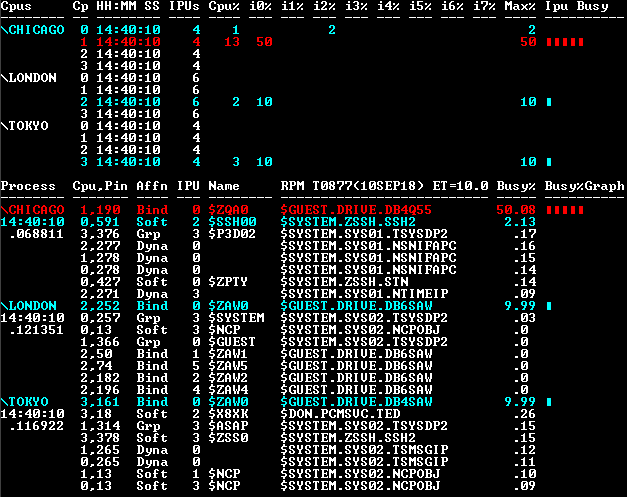
Task: Click the Cpu% column header
Action: click(224, 6)
